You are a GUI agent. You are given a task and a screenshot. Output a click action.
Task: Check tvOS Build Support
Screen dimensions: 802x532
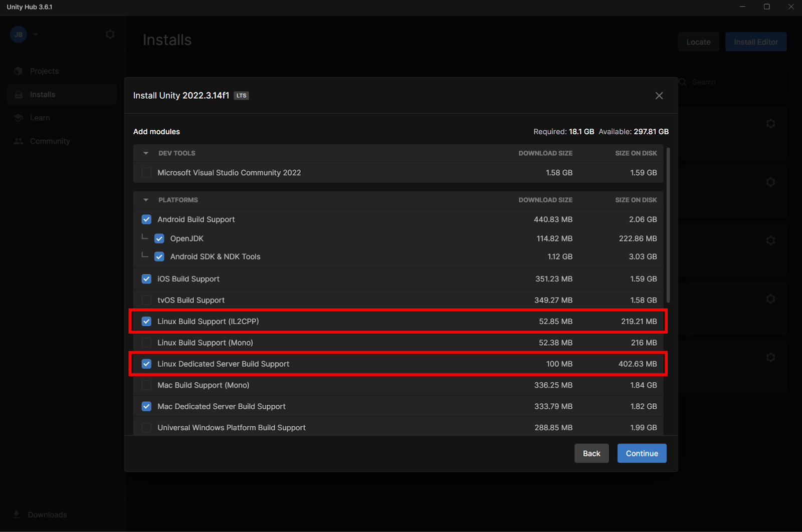[146, 300]
